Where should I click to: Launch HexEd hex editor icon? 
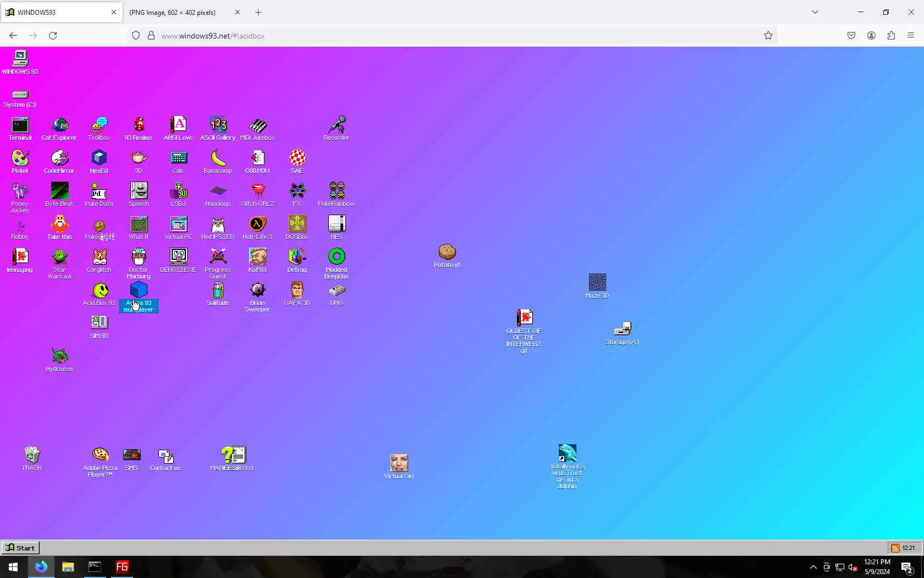99,162
